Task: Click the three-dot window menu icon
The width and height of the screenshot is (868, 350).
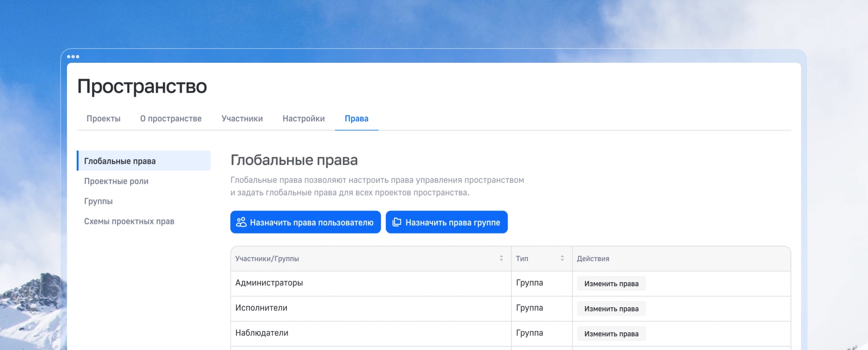Action: 73,56
